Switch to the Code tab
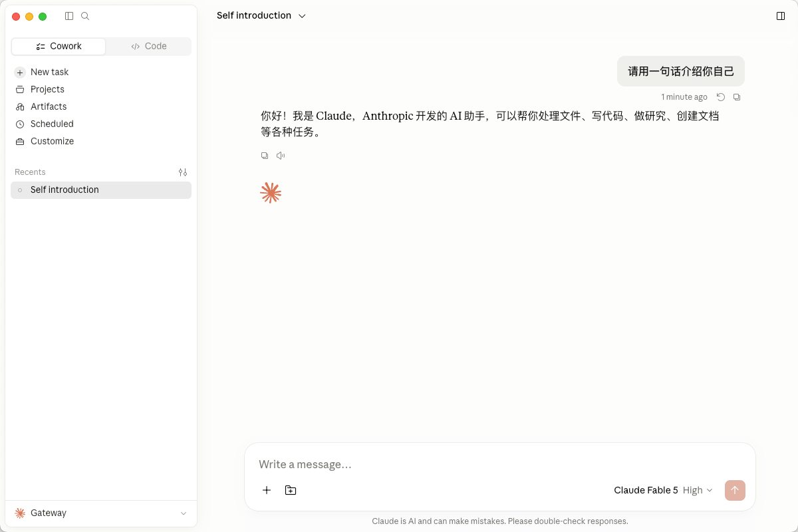Screen dimensions: 798x532 click(x=148, y=46)
